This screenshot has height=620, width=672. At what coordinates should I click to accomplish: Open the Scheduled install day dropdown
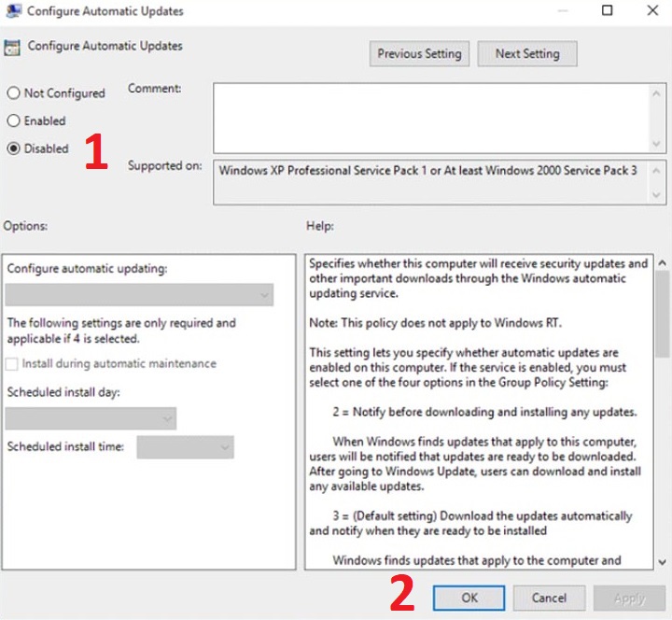(x=91, y=418)
